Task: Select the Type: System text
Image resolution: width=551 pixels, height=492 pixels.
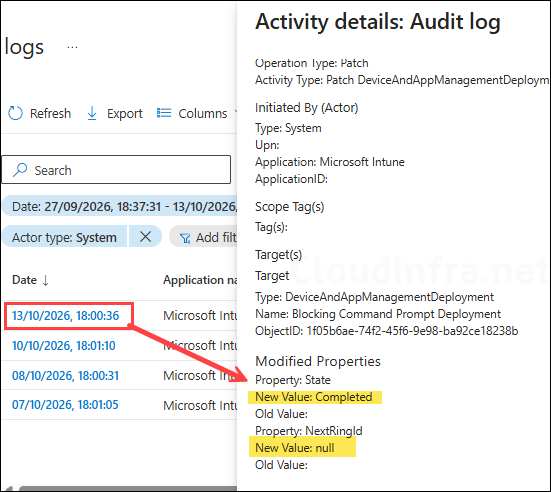Action: point(288,128)
